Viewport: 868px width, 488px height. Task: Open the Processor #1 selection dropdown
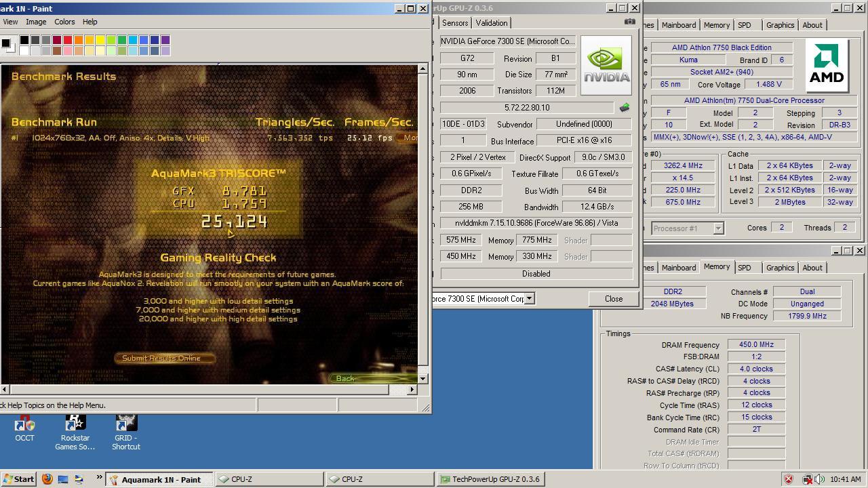coord(718,228)
